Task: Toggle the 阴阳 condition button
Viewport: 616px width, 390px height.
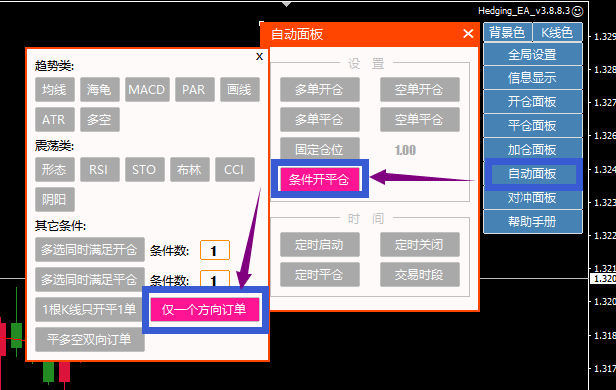Action: [55, 200]
